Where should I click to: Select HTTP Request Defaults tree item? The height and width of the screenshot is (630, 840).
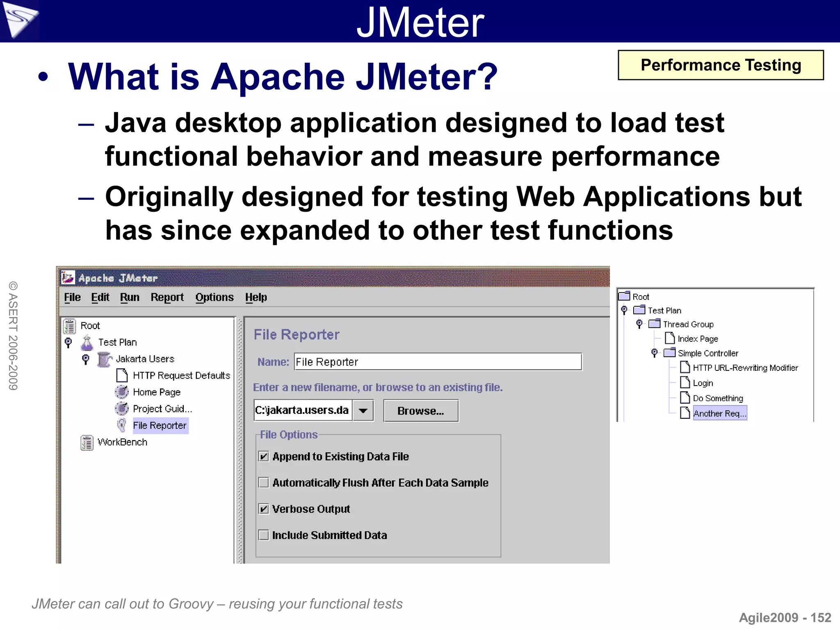click(181, 376)
